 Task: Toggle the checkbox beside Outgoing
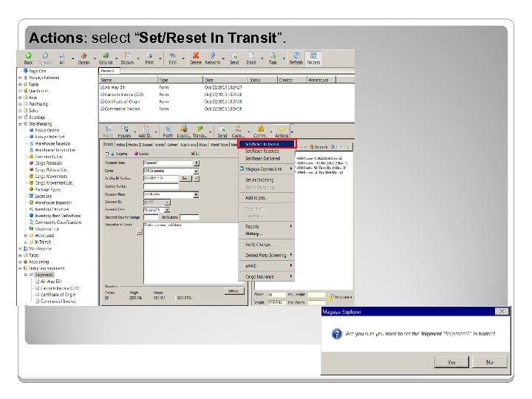tap(107, 154)
